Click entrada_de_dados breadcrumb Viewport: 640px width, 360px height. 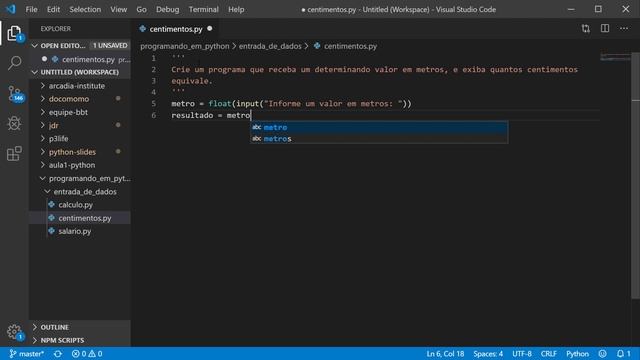pyautogui.click(x=270, y=46)
